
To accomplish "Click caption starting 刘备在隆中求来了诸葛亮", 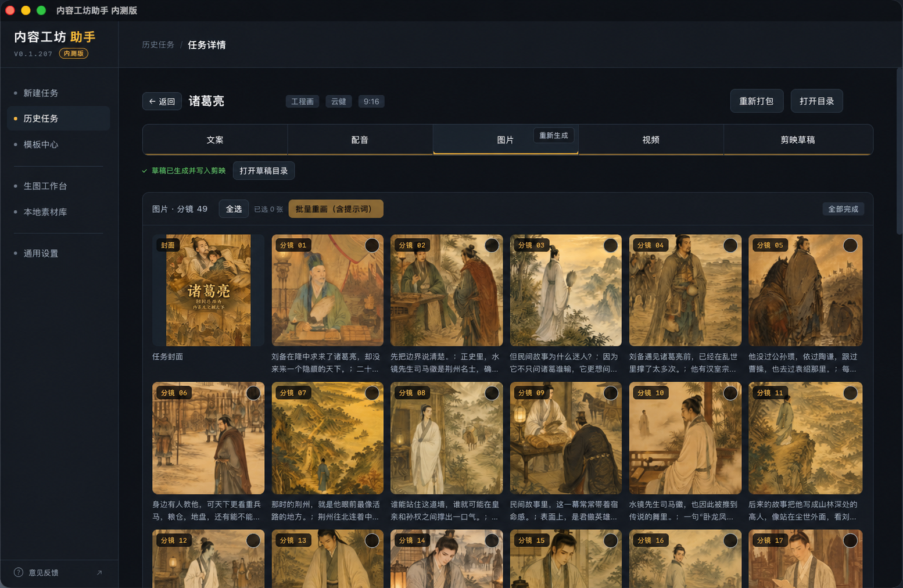I will (x=325, y=363).
